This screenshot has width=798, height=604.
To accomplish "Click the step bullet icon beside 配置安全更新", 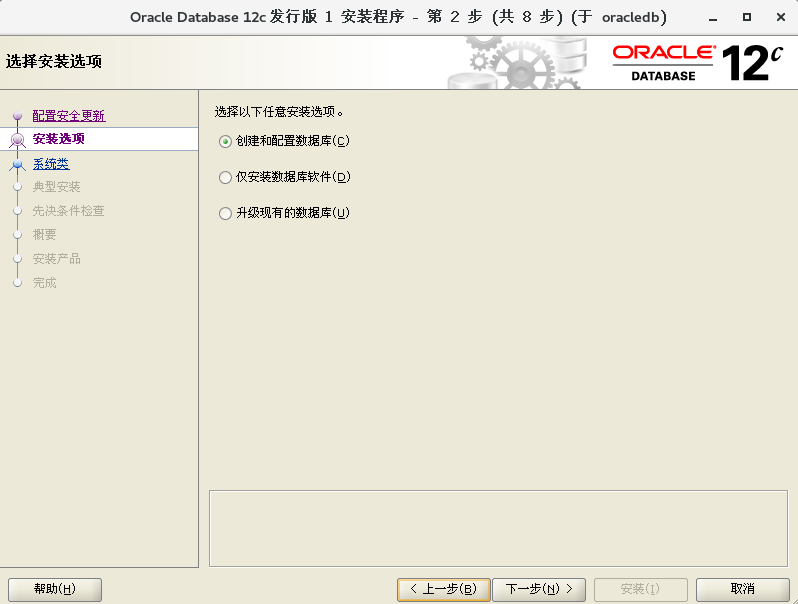I will [x=17, y=116].
